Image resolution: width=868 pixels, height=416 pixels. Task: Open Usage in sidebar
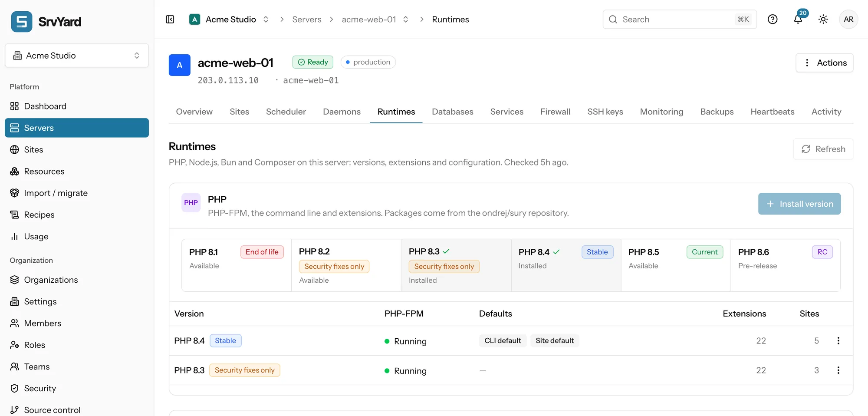pyautogui.click(x=77, y=236)
